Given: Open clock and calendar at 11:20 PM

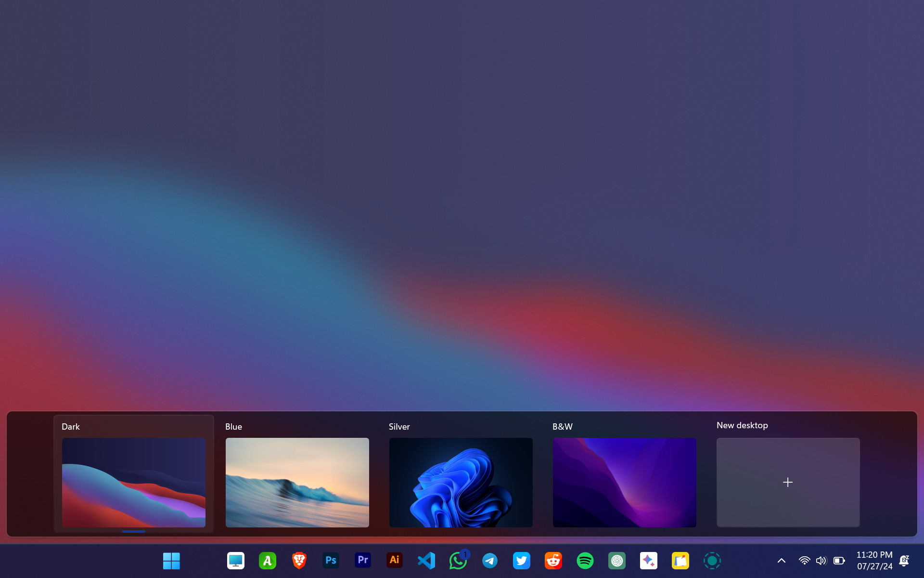Looking at the screenshot, I should point(874,561).
